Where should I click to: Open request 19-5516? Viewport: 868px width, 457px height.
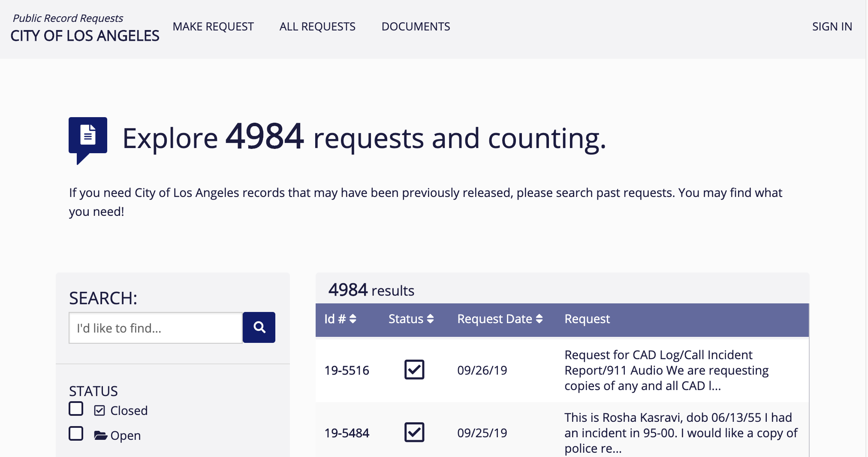347,370
